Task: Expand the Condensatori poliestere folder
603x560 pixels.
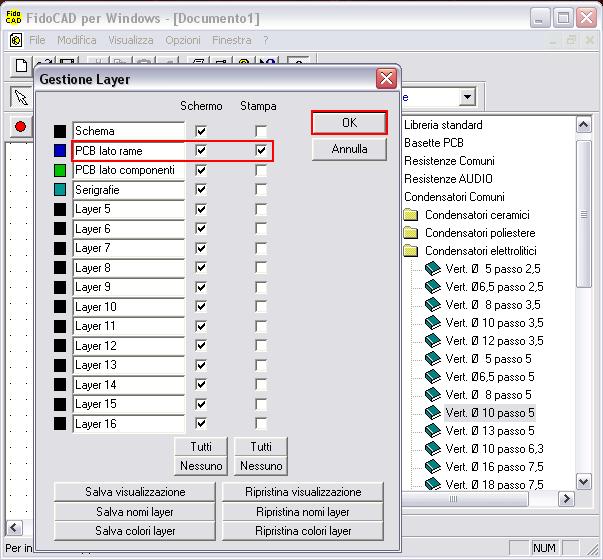Action: coord(411,233)
